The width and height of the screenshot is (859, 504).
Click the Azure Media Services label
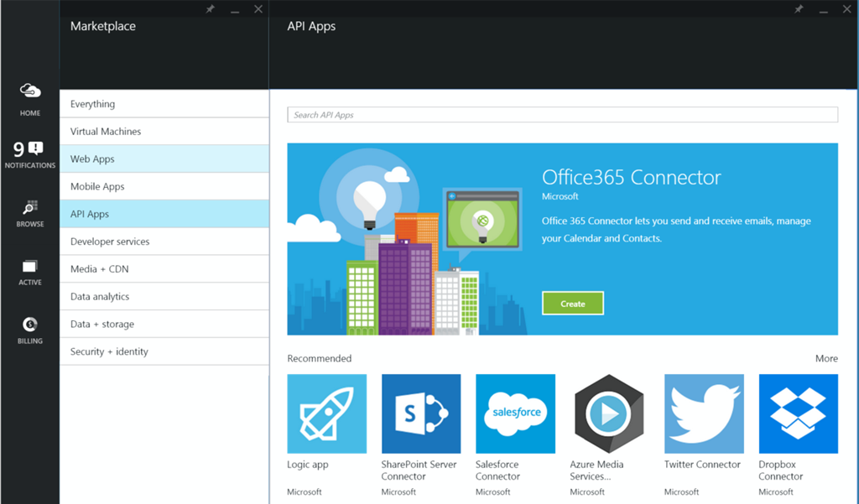pyautogui.click(x=596, y=470)
